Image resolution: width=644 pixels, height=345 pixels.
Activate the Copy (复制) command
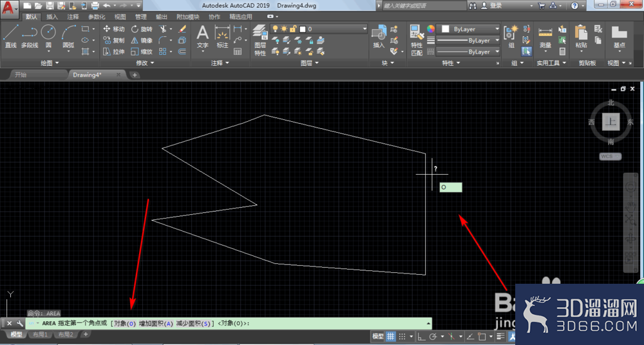114,40
